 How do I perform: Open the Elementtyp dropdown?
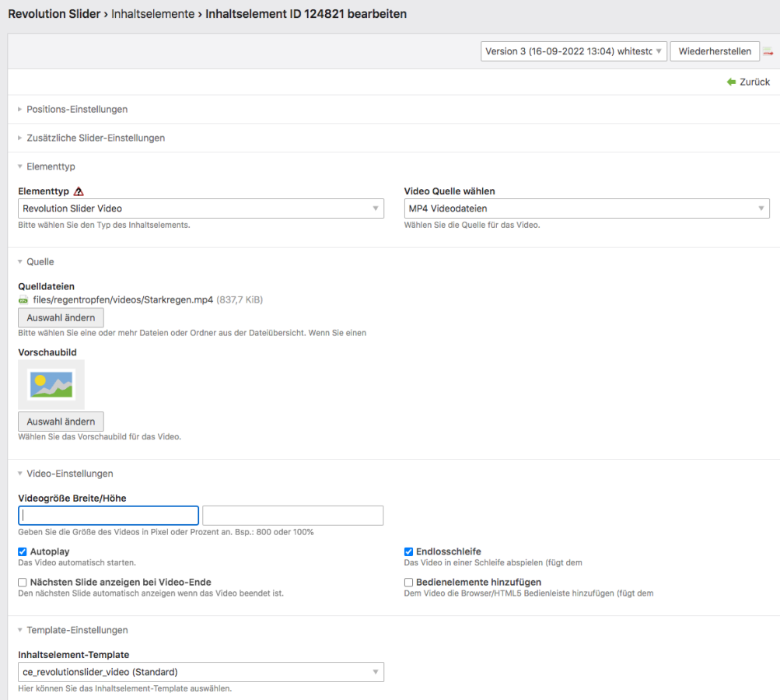tap(201, 208)
